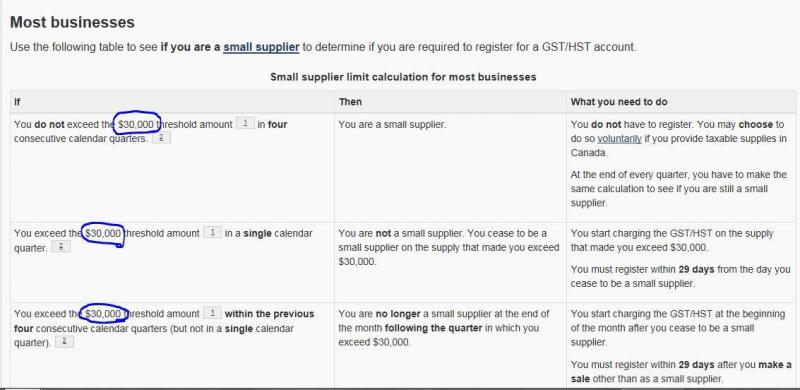This screenshot has width=800, height=390.
Task: Open footnote 1 in the first table row
Action: coord(245,123)
